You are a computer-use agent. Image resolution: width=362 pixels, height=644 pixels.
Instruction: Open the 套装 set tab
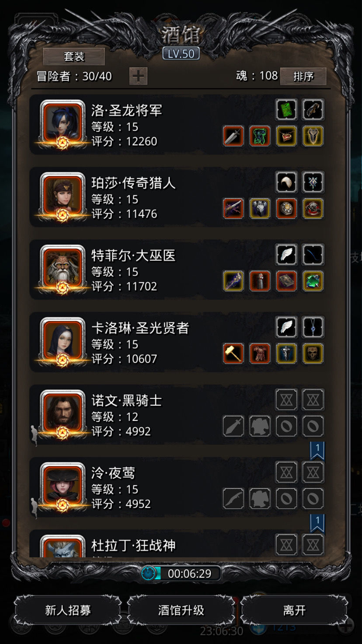coord(74,56)
